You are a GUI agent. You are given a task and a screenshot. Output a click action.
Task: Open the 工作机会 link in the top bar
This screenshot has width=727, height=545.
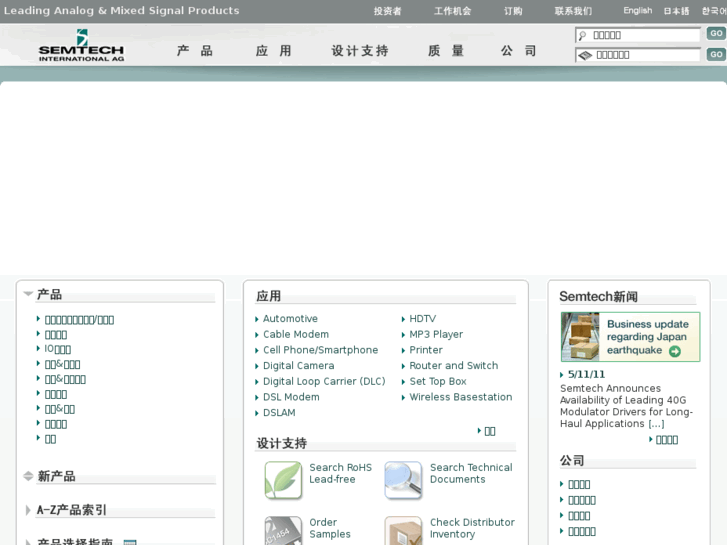coord(453,11)
